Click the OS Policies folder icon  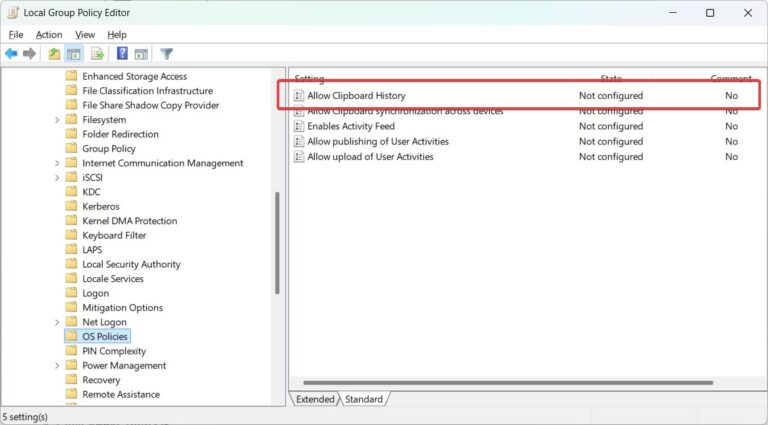tap(72, 336)
